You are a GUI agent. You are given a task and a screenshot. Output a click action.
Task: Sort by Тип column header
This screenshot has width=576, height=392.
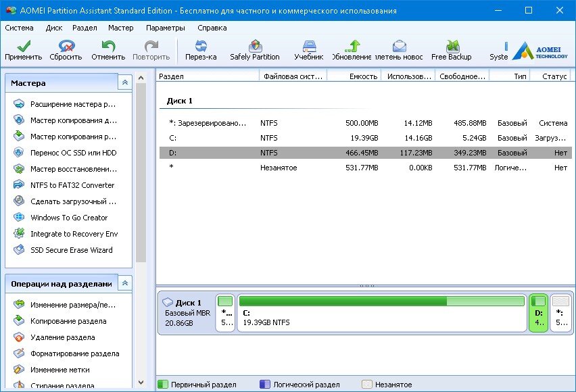tap(510, 76)
